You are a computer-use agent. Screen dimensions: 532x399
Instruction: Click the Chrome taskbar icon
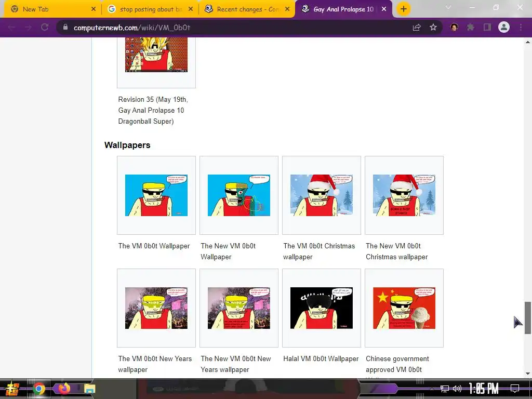(x=38, y=389)
